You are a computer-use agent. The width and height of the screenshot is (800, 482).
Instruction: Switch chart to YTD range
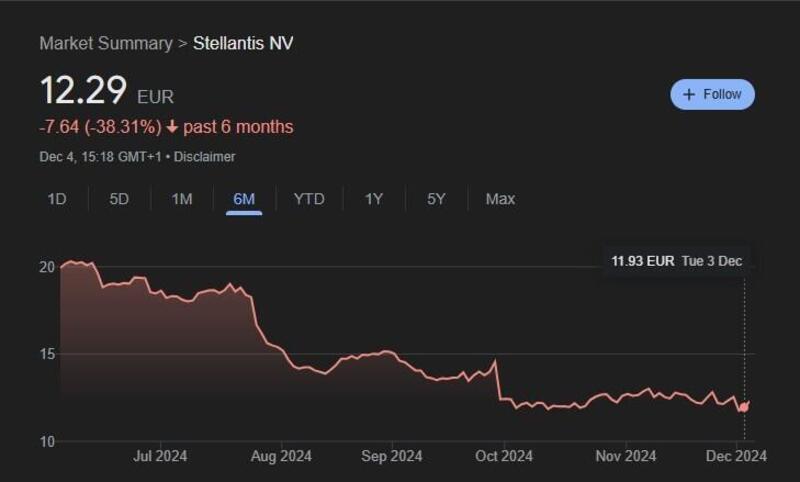pyautogui.click(x=309, y=199)
